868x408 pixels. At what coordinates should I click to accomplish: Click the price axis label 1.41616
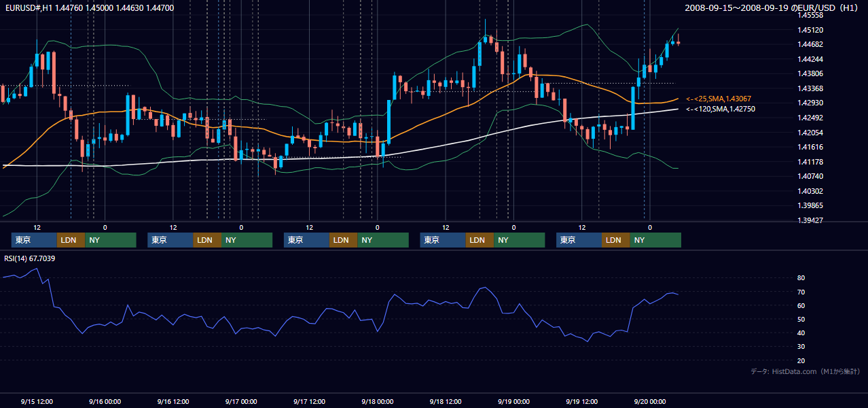[810, 147]
